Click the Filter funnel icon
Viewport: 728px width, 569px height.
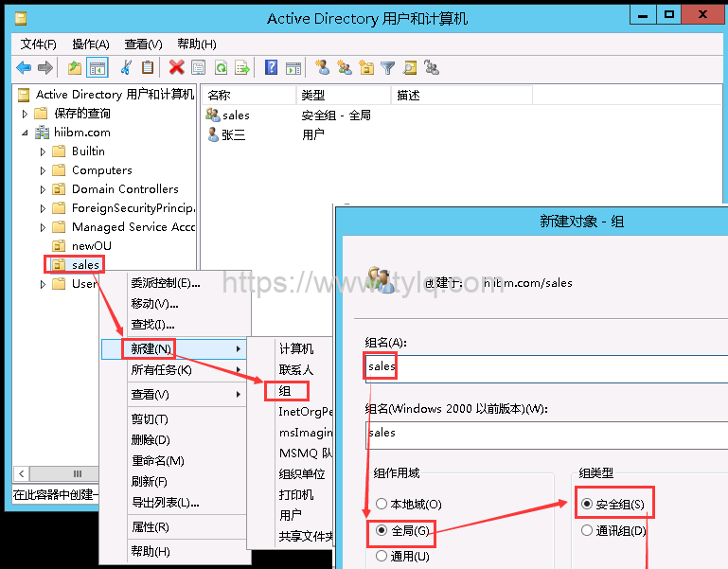coord(388,68)
